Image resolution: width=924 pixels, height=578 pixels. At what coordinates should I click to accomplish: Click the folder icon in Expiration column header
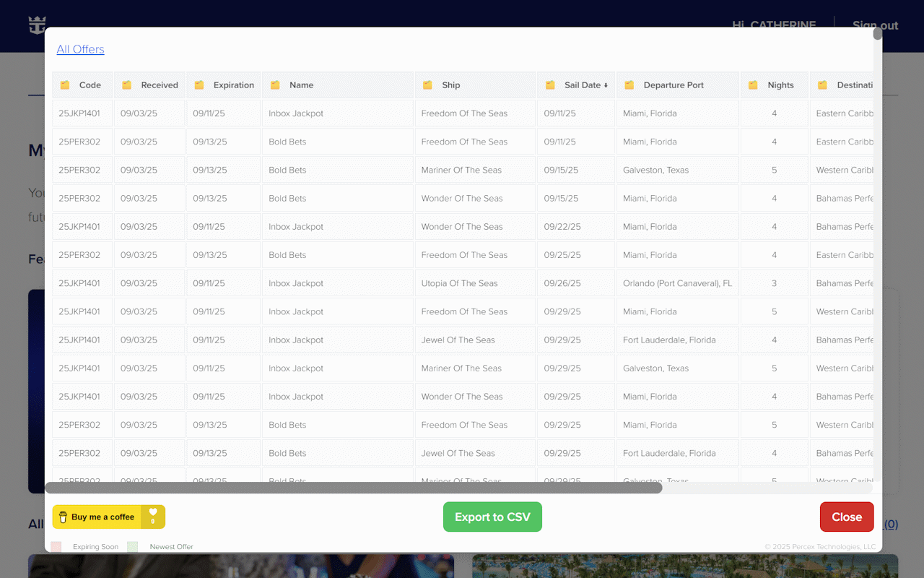[199, 85]
